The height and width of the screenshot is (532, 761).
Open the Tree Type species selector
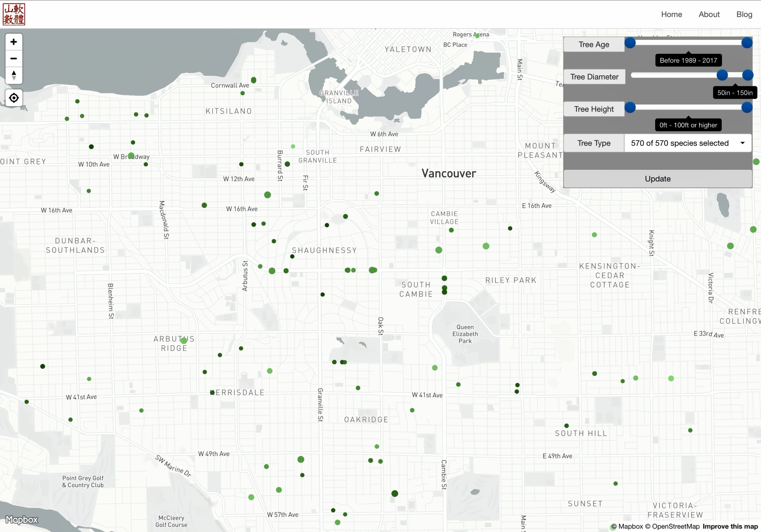click(688, 143)
